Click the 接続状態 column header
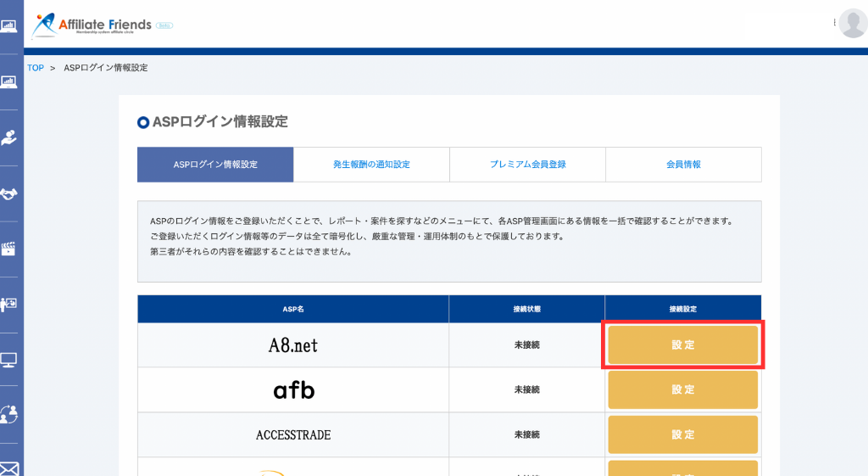This screenshot has width=868, height=476. coord(527,309)
